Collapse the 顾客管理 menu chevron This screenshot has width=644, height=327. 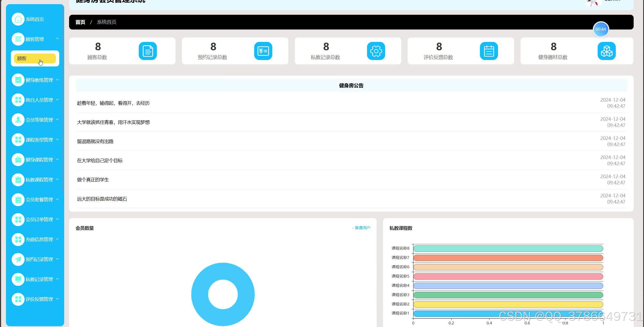click(x=57, y=39)
